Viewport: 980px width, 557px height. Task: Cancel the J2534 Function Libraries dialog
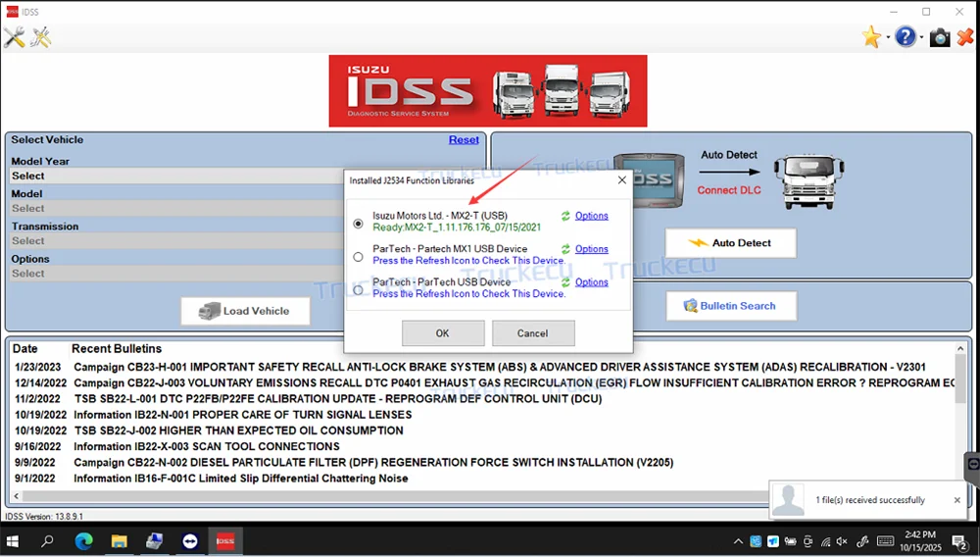532,333
